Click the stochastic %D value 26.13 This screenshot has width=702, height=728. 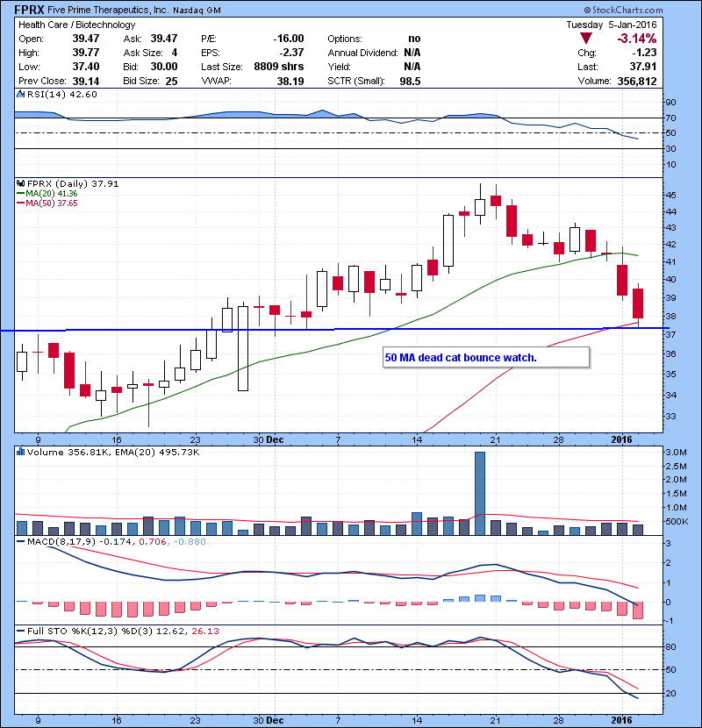tap(205, 631)
